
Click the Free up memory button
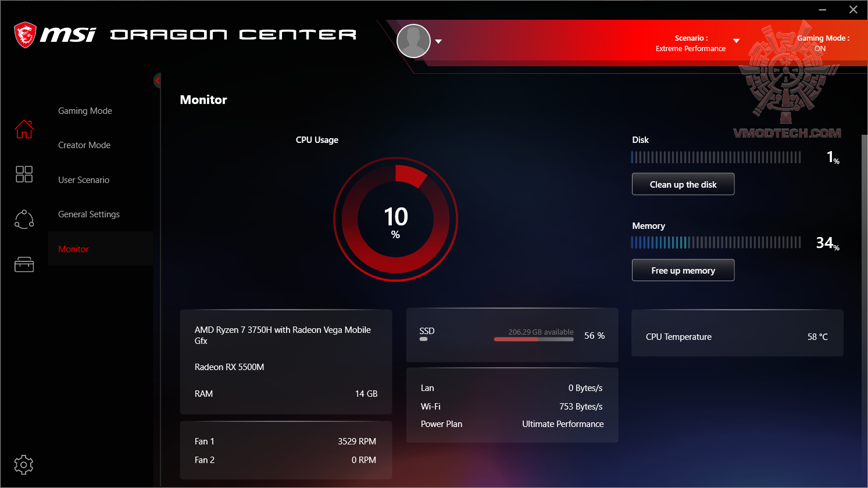(x=683, y=270)
